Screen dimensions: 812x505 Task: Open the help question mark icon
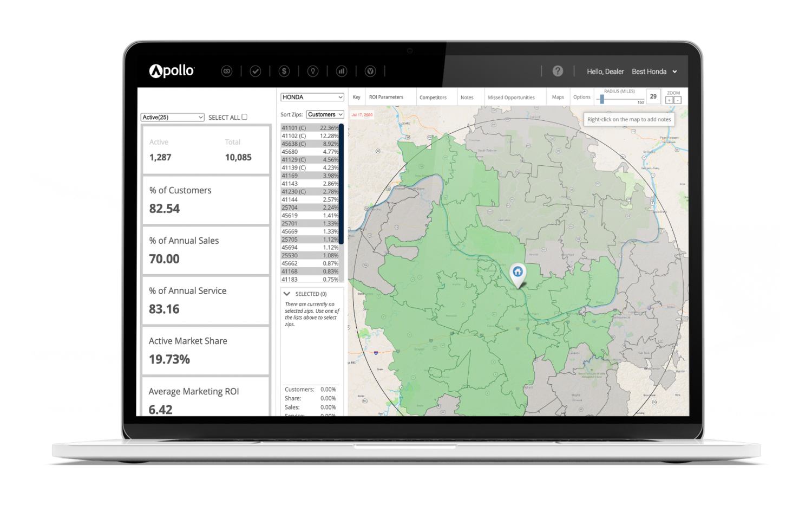tap(558, 71)
